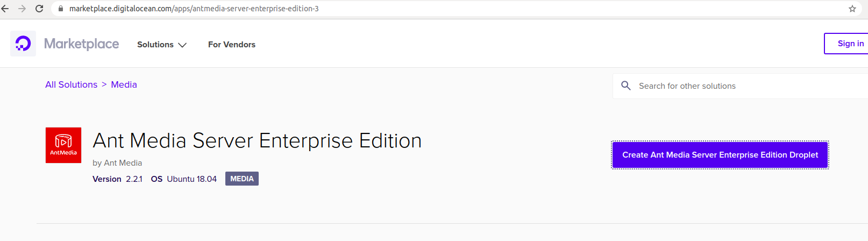Open the For Vendors menu item
The width and height of the screenshot is (868, 241).
point(232,45)
